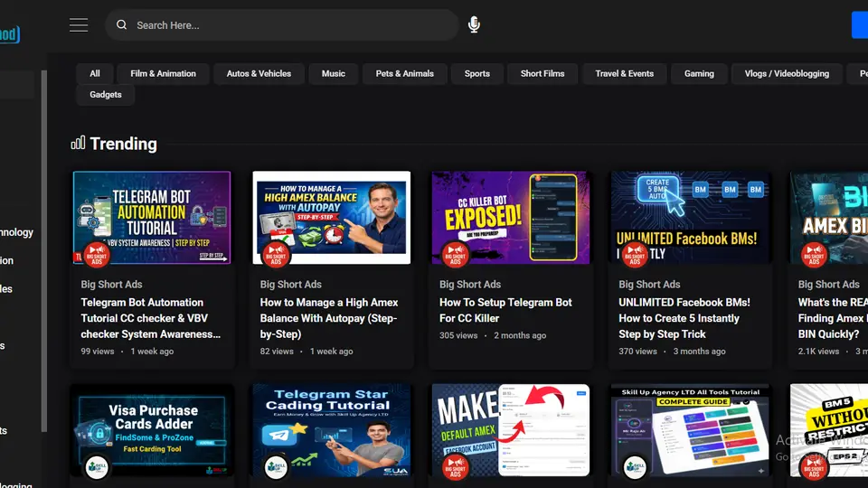Open Big Short Ads channel above CC Killer title
Screen dimensions: 868x488
tap(470, 285)
